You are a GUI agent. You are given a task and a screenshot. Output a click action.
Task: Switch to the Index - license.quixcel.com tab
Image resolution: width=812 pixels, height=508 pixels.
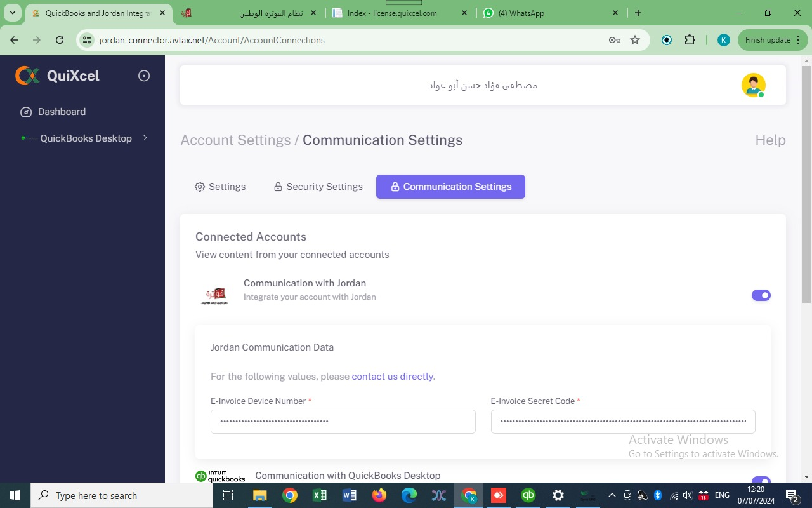pyautogui.click(x=401, y=13)
